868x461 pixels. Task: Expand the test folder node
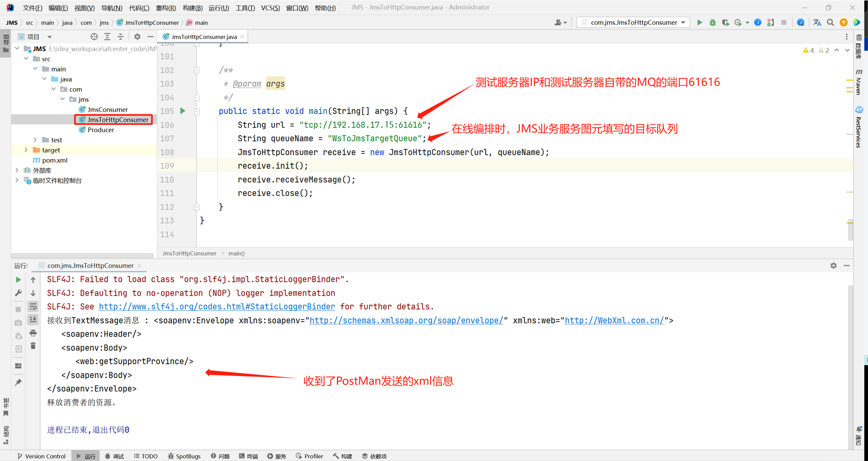click(35, 140)
